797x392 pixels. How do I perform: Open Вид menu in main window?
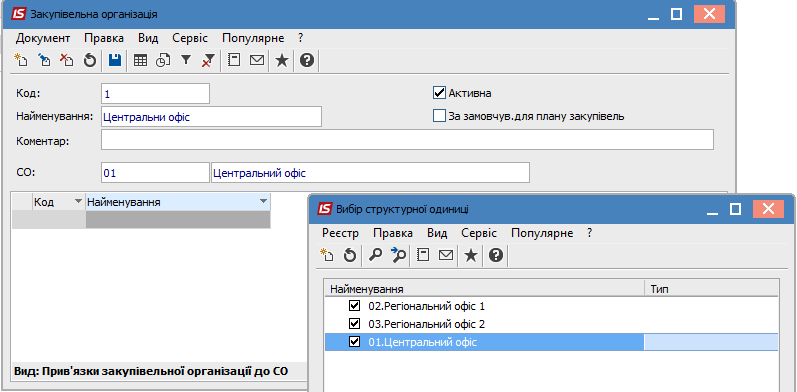[148, 38]
